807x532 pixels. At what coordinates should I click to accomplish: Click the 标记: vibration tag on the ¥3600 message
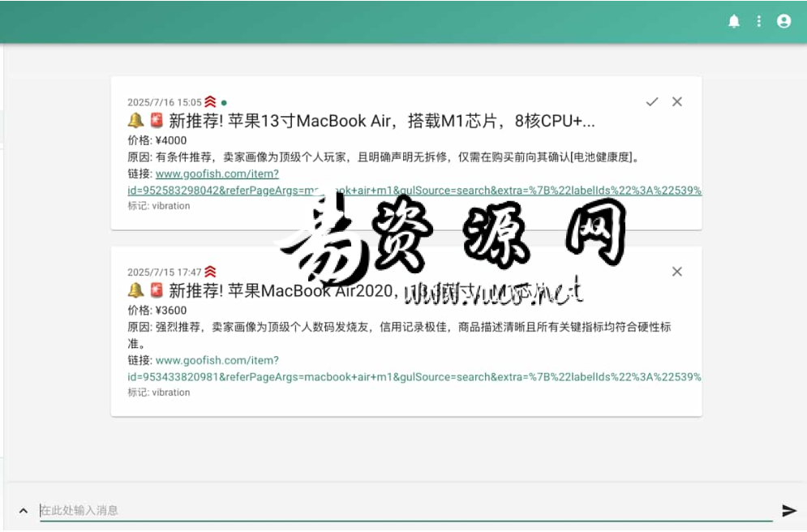(x=158, y=393)
